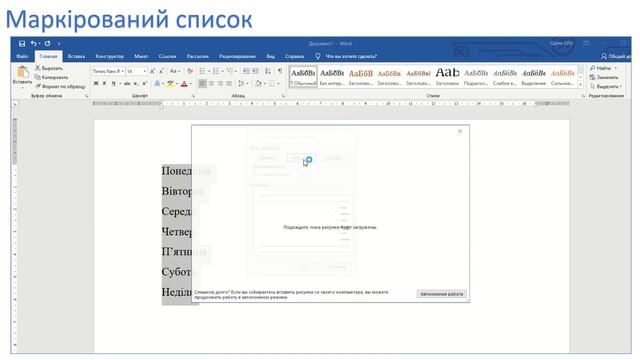Open the paragraph dialog launcher
Screen dimensions: 640x360
tap(282, 96)
